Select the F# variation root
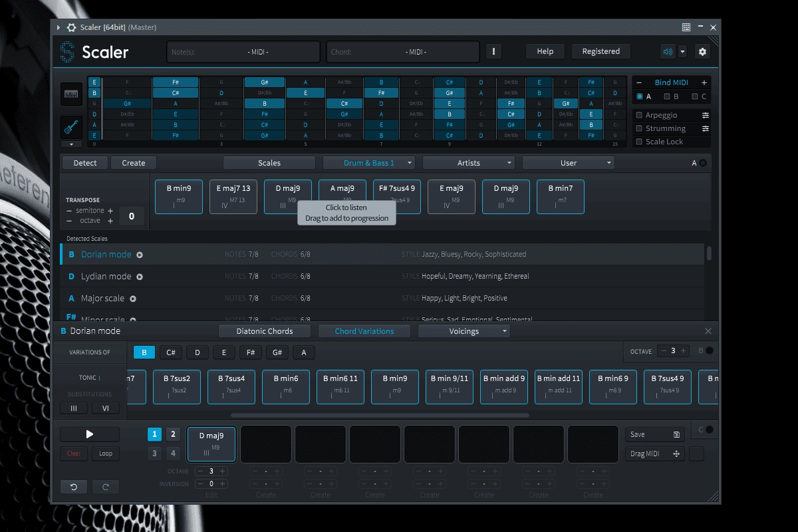The image size is (798, 532). 251,352
